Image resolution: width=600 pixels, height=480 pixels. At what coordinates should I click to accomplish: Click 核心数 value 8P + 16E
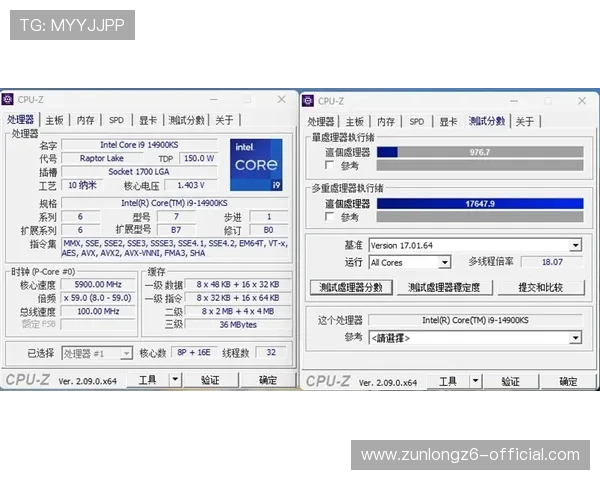point(194,352)
